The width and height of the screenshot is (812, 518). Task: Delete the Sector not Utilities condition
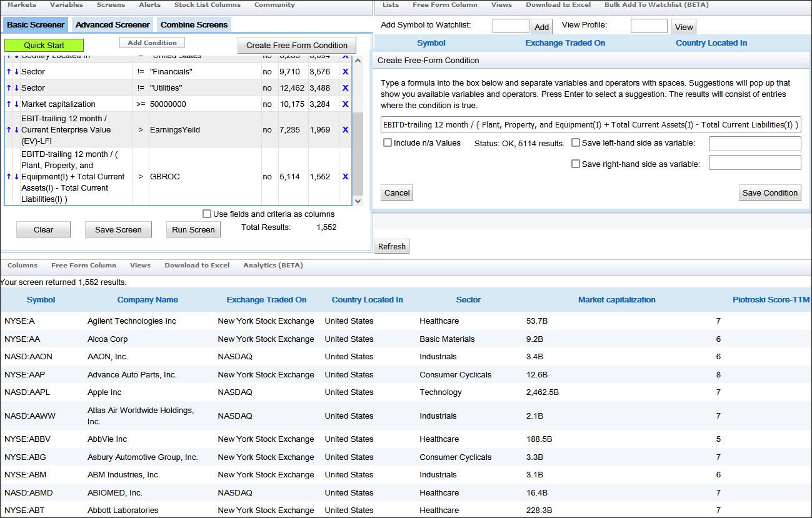345,88
